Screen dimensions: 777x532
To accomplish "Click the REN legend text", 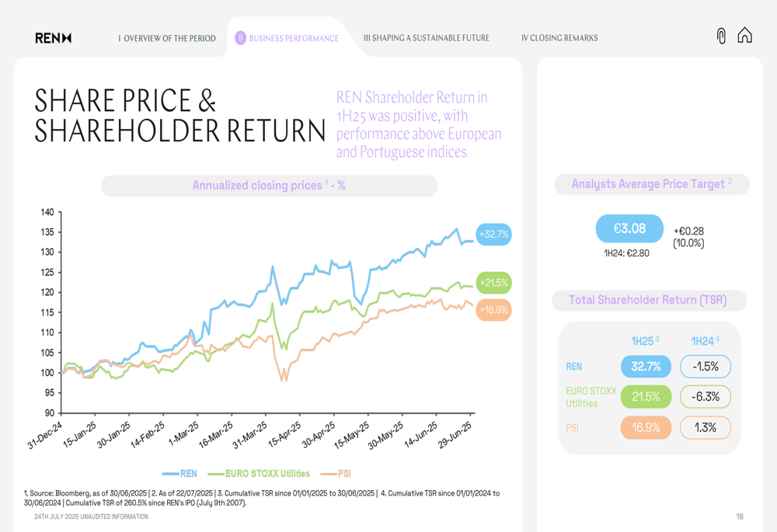I will coord(188,474).
